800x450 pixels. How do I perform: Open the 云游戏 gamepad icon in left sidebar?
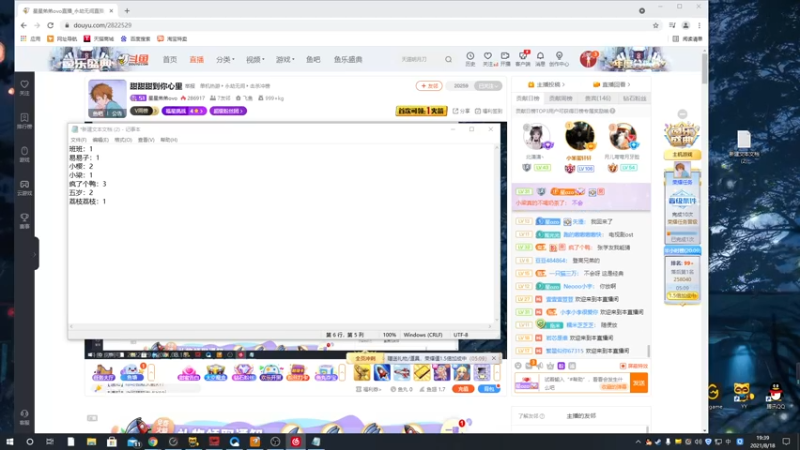[24, 187]
